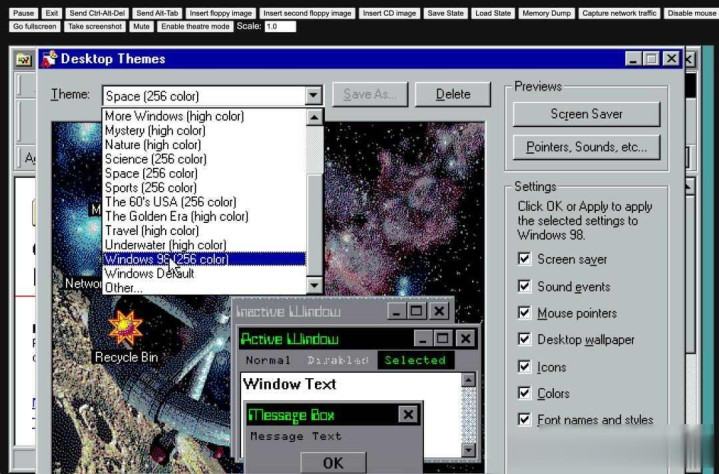
Task: Click the Desktop Themes title bar icon
Action: [48, 59]
